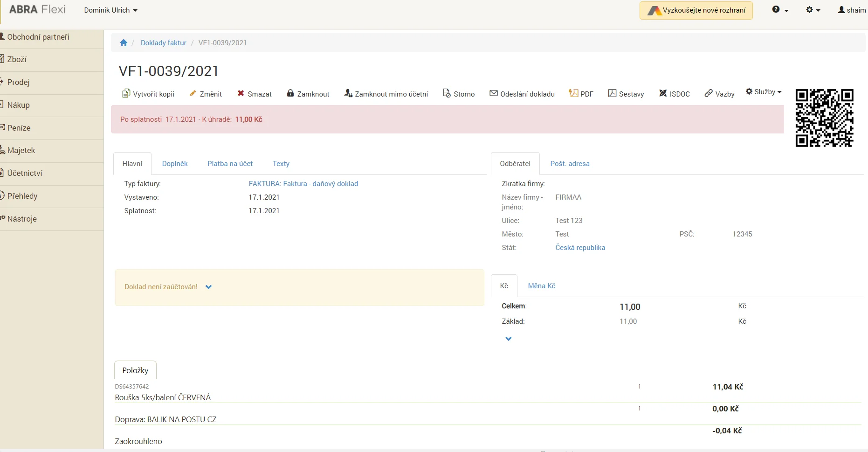Open the Doklady faktur breadcrumb link

click(x=163, y=43)
